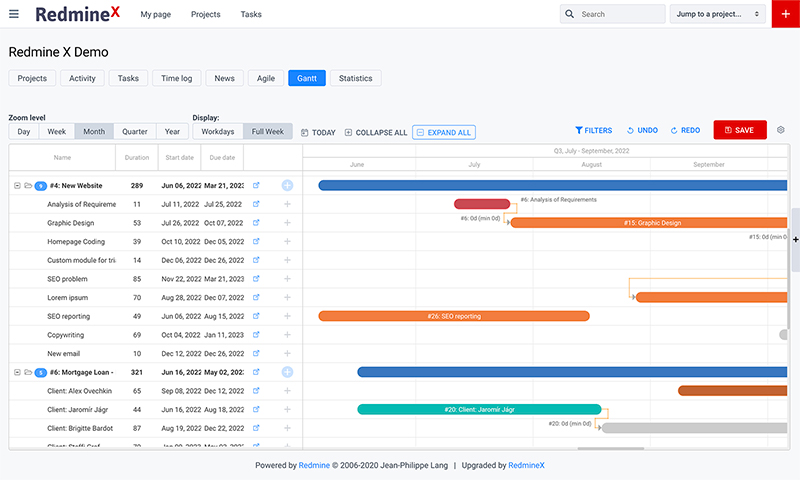The width and height of the screenshot is (800, 480).
Task: Collapse the #6: Mortgage Loan project tree
Action: point(17,372)
